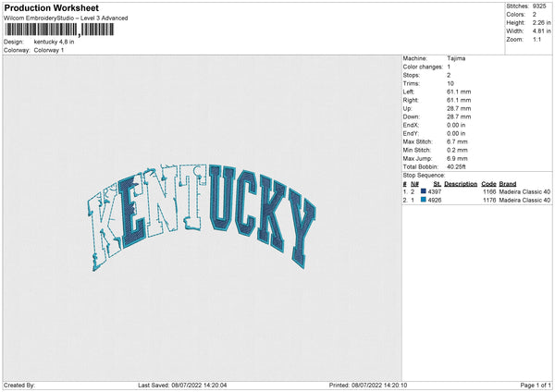
Task: Click the 'Description' column header
Action: pos(461,184)
